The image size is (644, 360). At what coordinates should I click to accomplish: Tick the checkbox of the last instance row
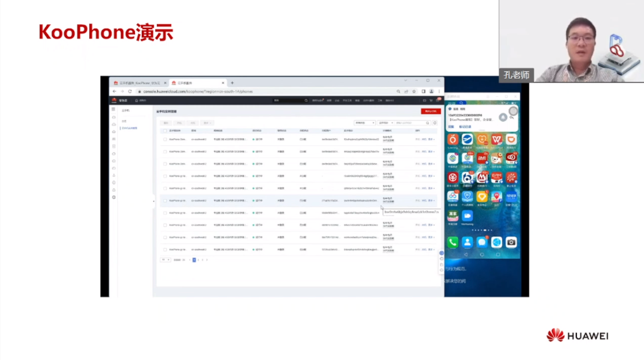click(x=165, y=250)
